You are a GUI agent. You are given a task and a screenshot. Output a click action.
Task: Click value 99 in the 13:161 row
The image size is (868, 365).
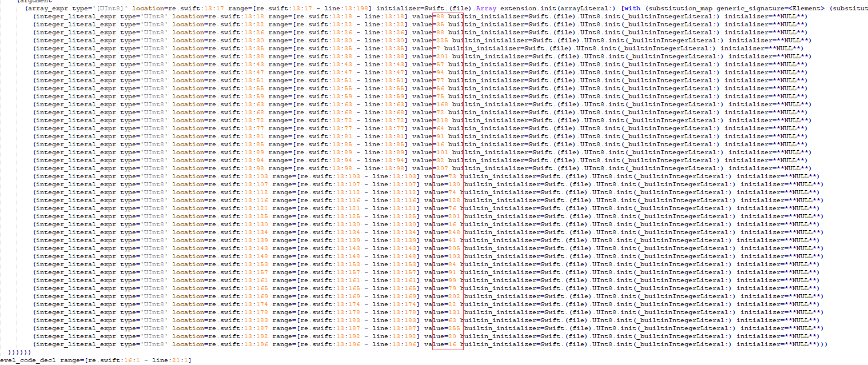(452, 280)
